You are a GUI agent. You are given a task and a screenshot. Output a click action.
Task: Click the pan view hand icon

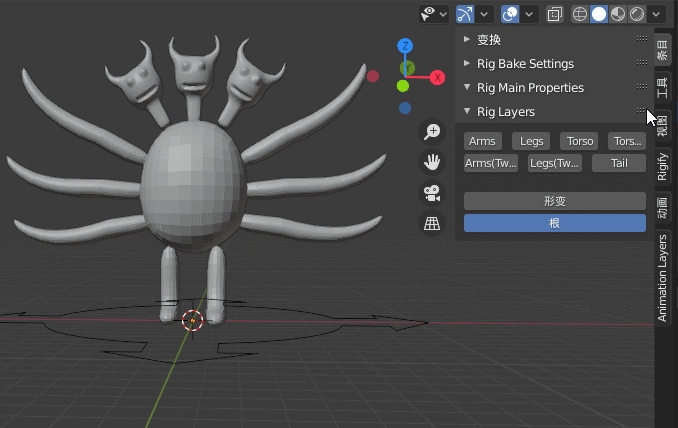tap(432, 162)
